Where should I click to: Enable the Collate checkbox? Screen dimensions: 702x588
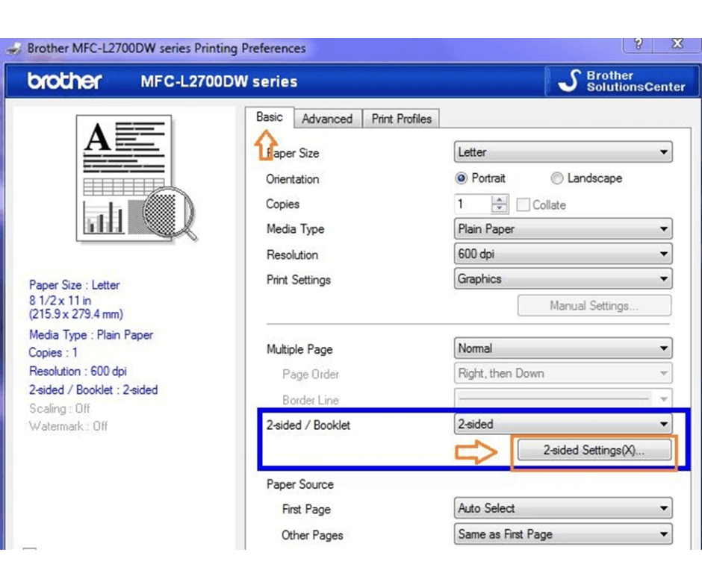[523, 204]
